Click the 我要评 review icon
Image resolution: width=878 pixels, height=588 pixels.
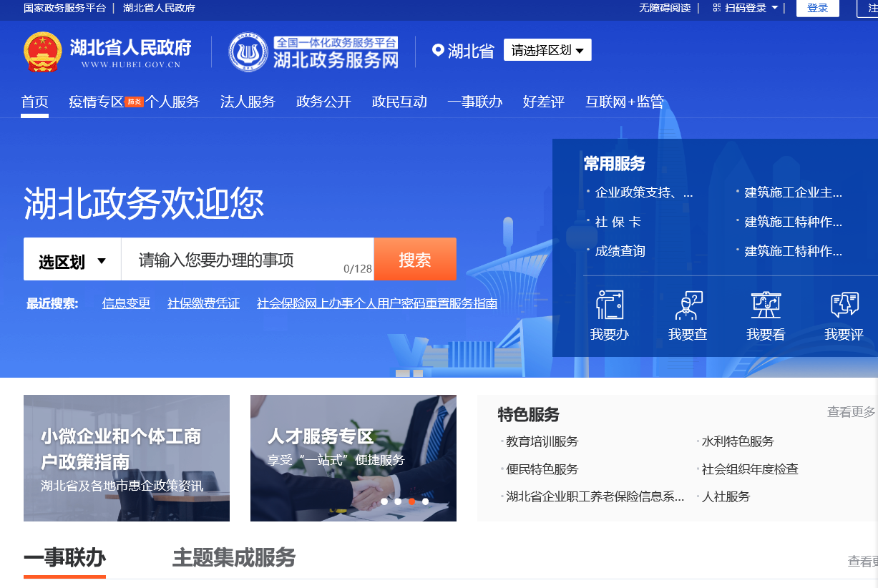pyautogui.click(x=844, y=305)
